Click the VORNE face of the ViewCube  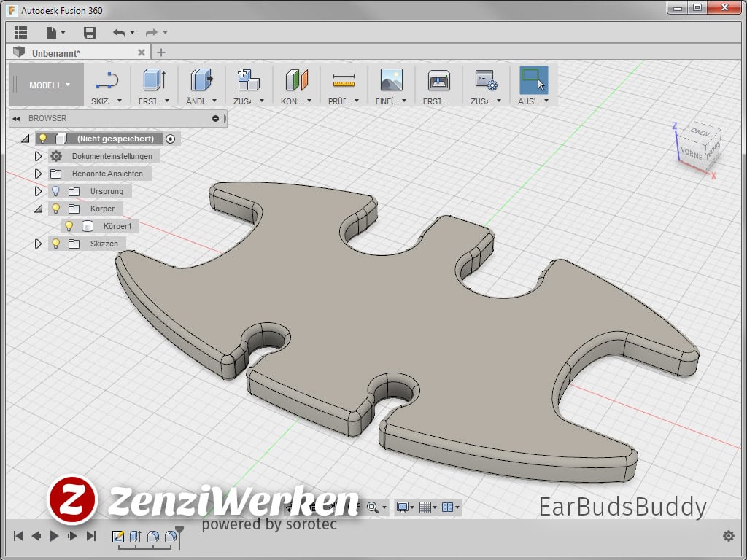coord(691,153)
